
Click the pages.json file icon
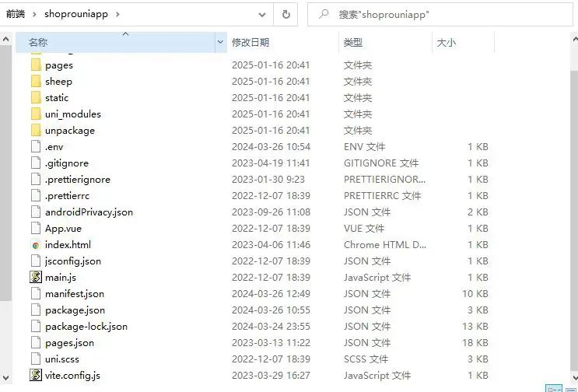(x=36, y=343)
